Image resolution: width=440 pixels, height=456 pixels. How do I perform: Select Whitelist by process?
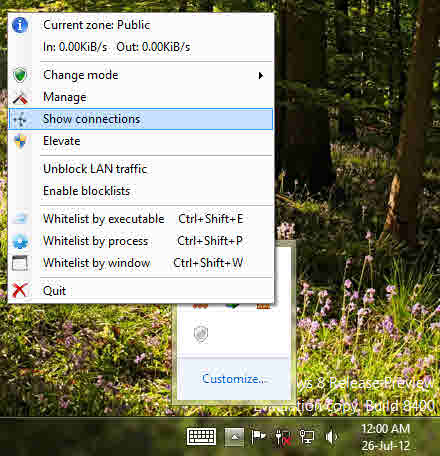tap(140, 241)
